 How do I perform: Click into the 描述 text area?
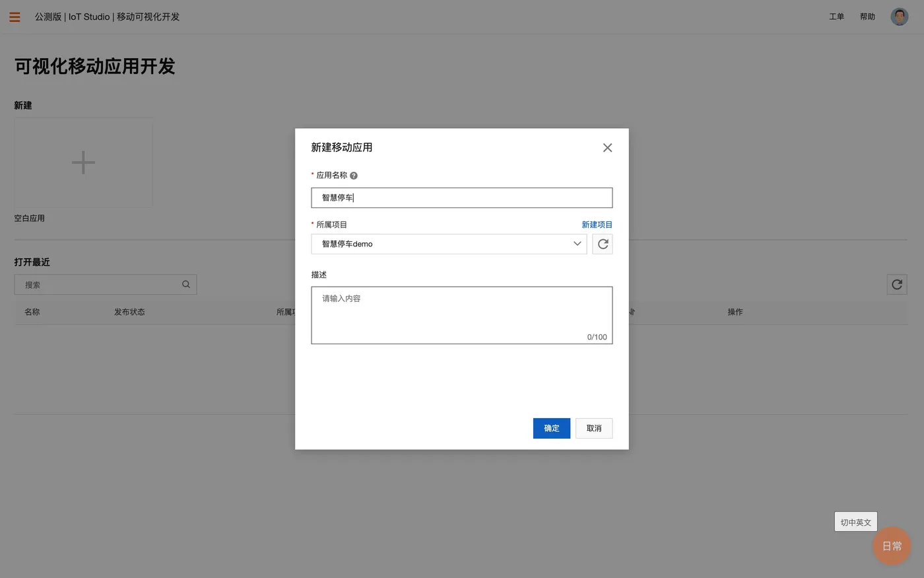tap(462, 315)
